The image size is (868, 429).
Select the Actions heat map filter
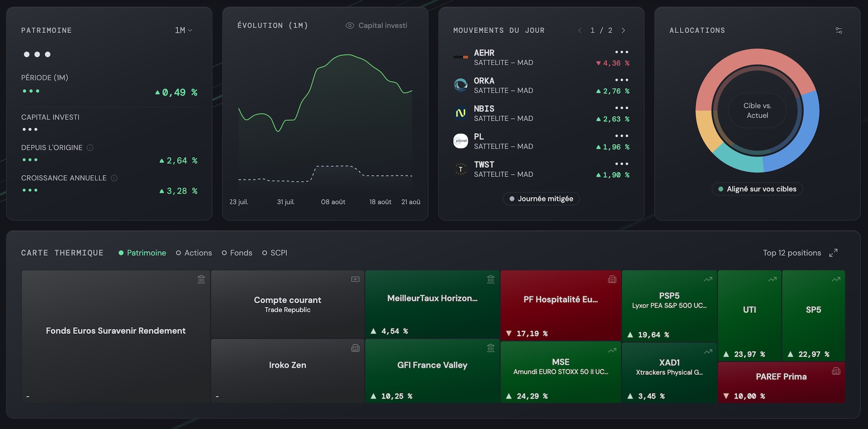coord(194,253)
